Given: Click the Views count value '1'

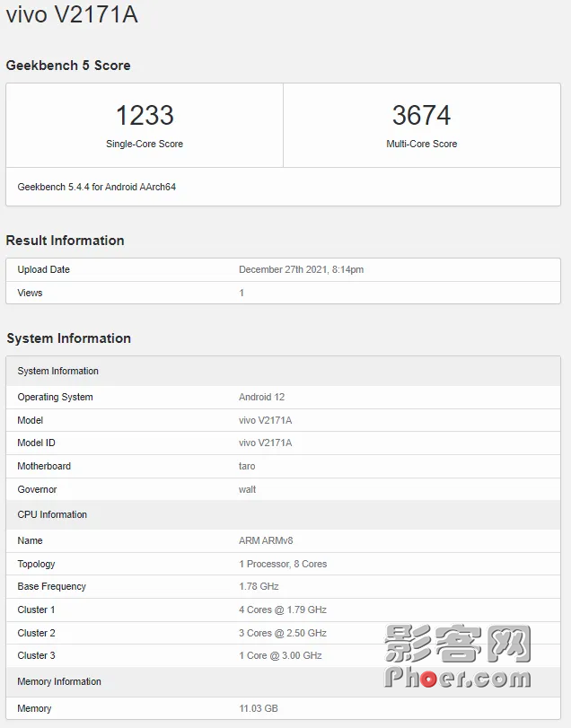Looking at the screenshot, I should coord(242,293).
